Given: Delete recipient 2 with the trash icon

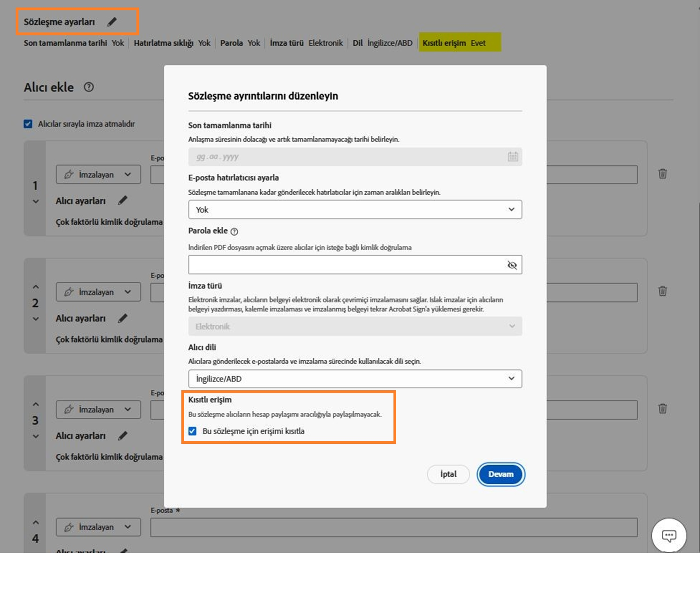Looking at the screenshot, I should 662,291.
